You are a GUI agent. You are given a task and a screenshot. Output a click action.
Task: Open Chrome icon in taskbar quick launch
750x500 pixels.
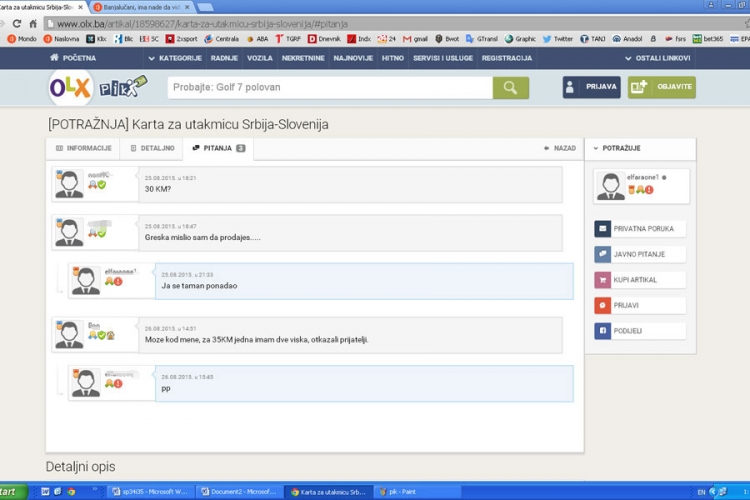[x=71, y=491]
